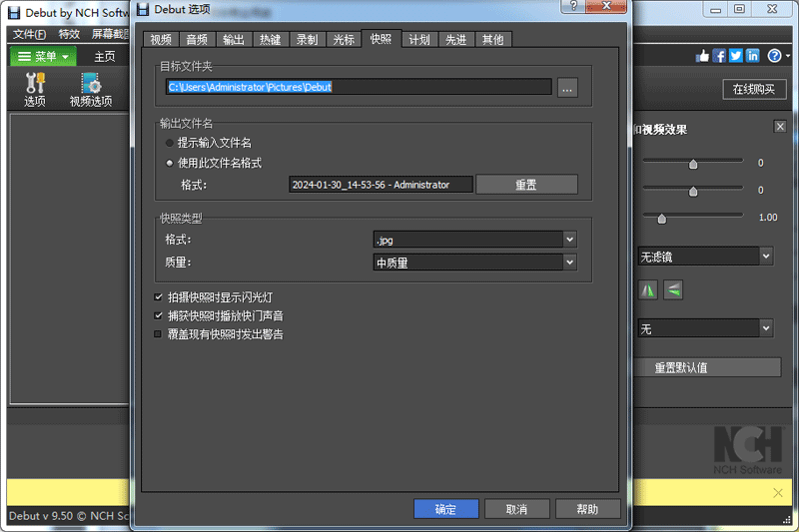Browse for destination folder with ... button
The image size is (799, 532).
(x=567, y=88)
